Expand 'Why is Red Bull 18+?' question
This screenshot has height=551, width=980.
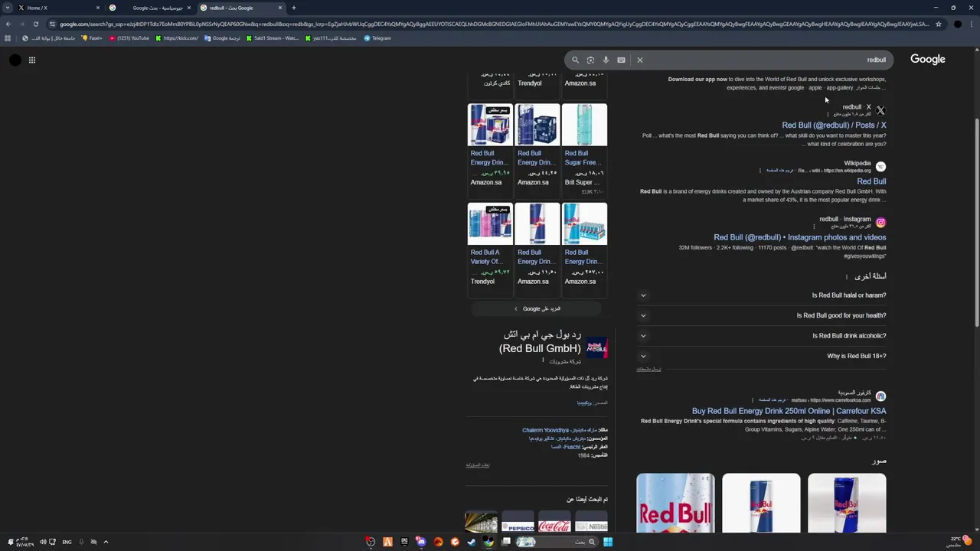761,356
